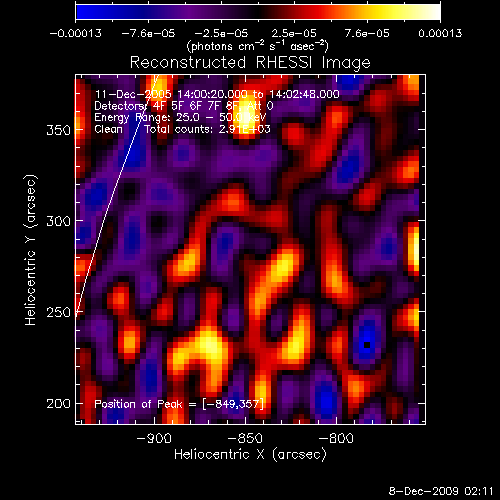The width and height of the screenshot is (500, 500).
Task: Click the 'Total counts: 2.91E+03' text
Action: click(x=207, y=129)
